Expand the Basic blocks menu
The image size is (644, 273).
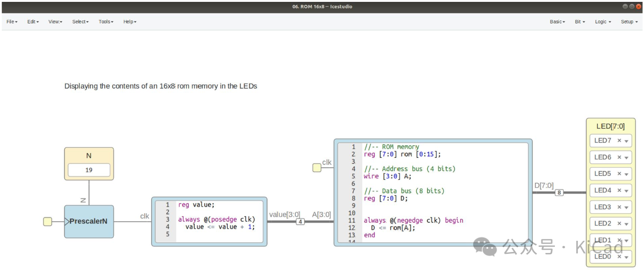click(557, 21)
